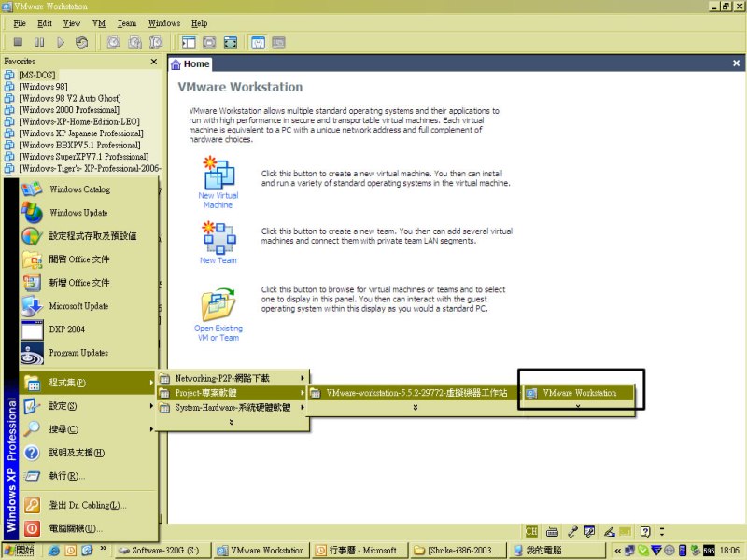The height and width of the screenshot is (560, 747).
Task: Click the Quick Switch toolbar icon
Action: tap(209, 42)
